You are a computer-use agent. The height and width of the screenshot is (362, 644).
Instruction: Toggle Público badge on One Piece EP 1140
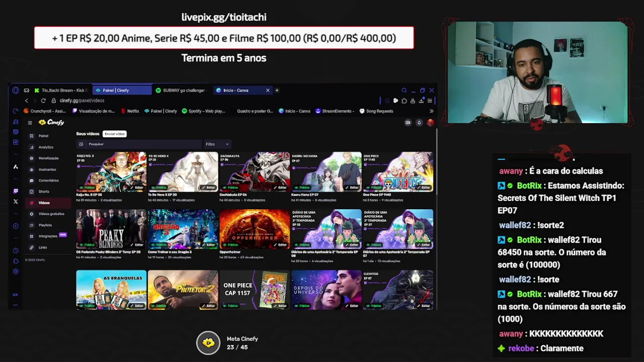click(373, 188)
